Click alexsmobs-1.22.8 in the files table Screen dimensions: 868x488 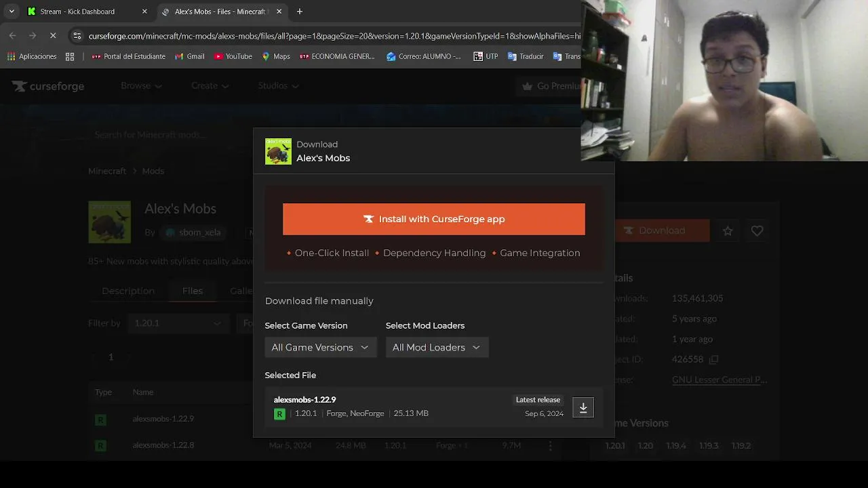163,445
